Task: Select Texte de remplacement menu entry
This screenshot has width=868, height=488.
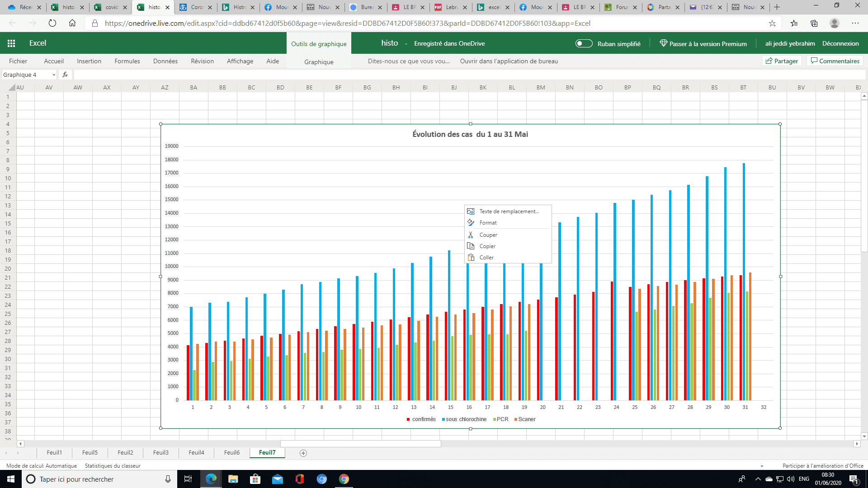Action: [509, 211]
